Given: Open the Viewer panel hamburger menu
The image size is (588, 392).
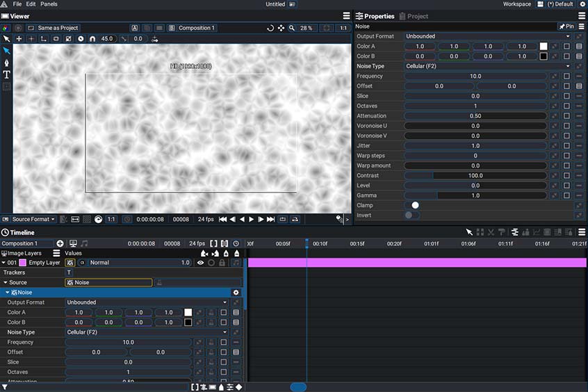Looking at the screenshot, I should pyautogui.click(x=347, y=16).
